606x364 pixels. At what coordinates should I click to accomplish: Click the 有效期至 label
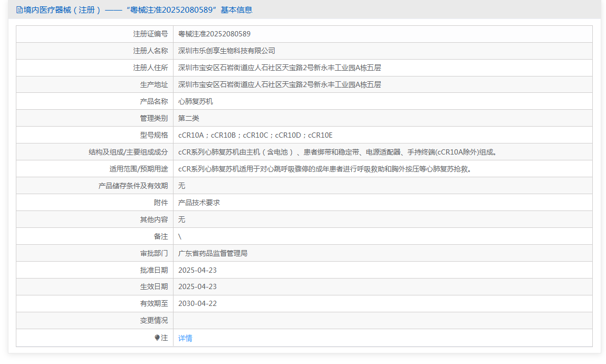pos(154,304)
